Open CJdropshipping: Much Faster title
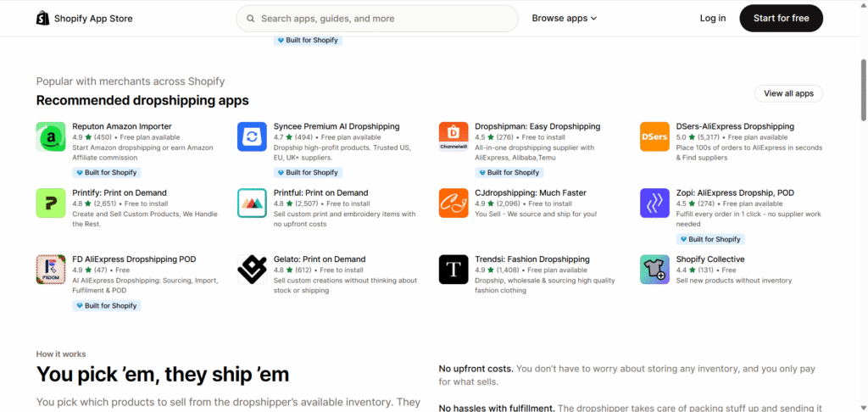The width and height of the screenshot is (868, 412). pos(531,192)
